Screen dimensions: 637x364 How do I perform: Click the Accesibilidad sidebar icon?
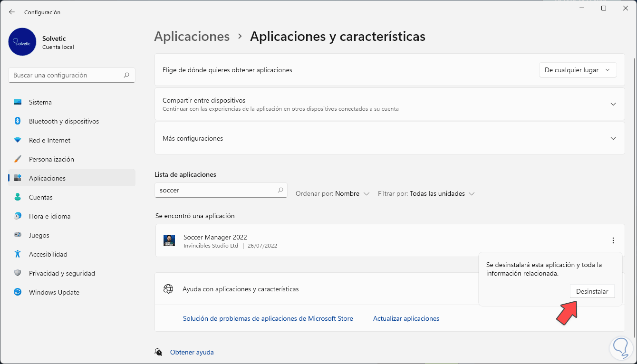[x=18, y=254]
